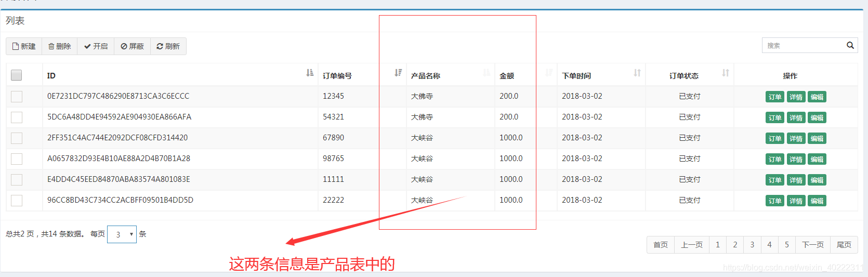Click 编辑 for order 54321
Viewport: 868px width, 277px height.
pyautogui.click(x=817, y=117)
